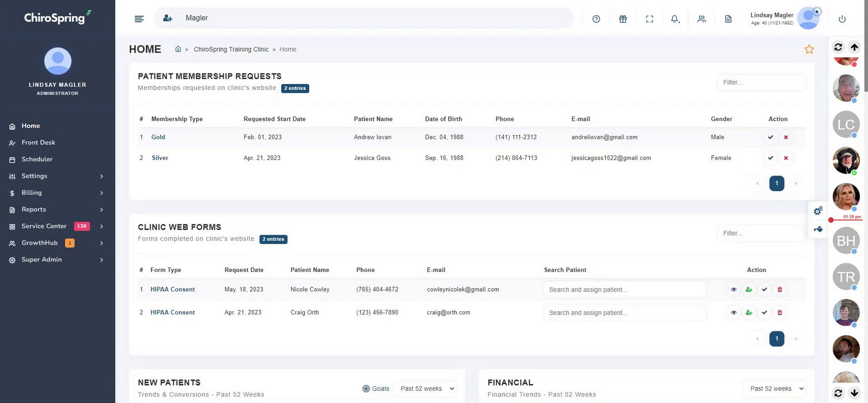Viewport: 868px width, 403px height.
Task: Click ChiroSpring Training Clinic breadcrumb
Action: pos(231,49)
